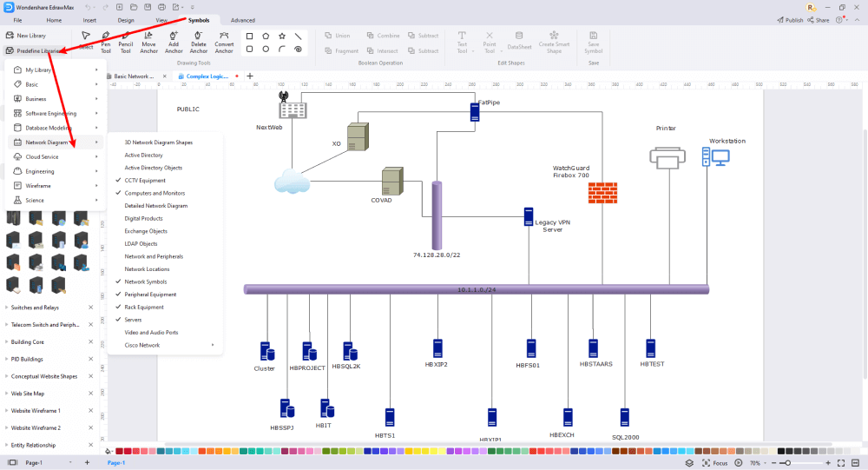868x470 pixels.
Task: Pick the black swatch in color palette
Action: pos(782,451)
